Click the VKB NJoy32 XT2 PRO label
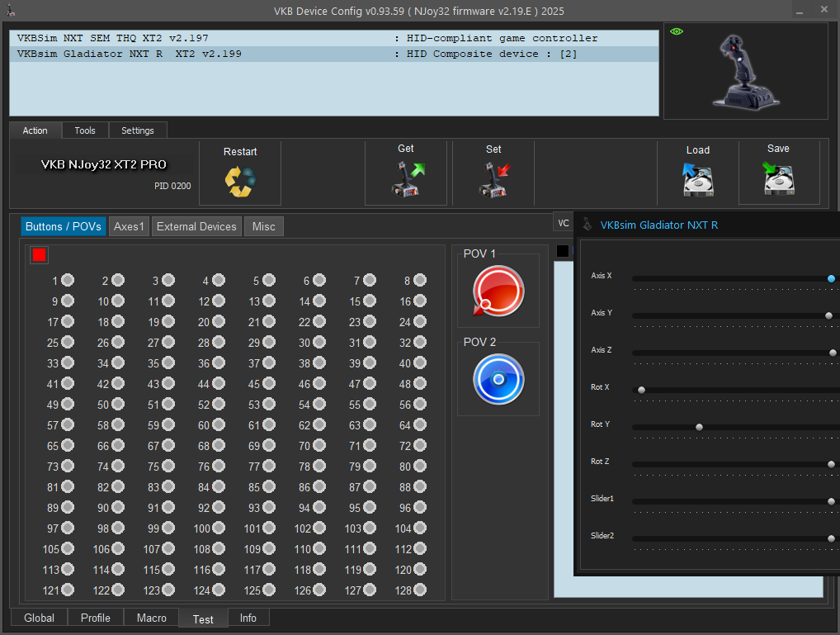This screenshot has width=840, height=635. point(103,164)
